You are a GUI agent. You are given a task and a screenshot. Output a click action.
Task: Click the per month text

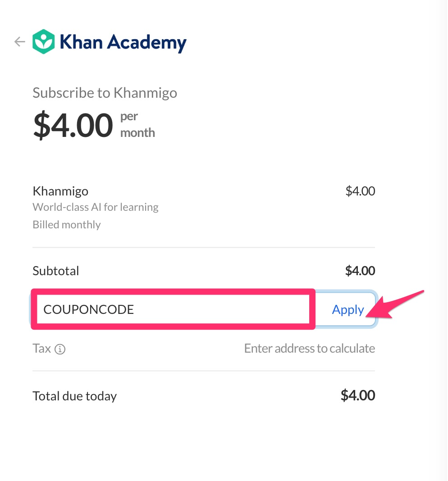tap(137, 125)
